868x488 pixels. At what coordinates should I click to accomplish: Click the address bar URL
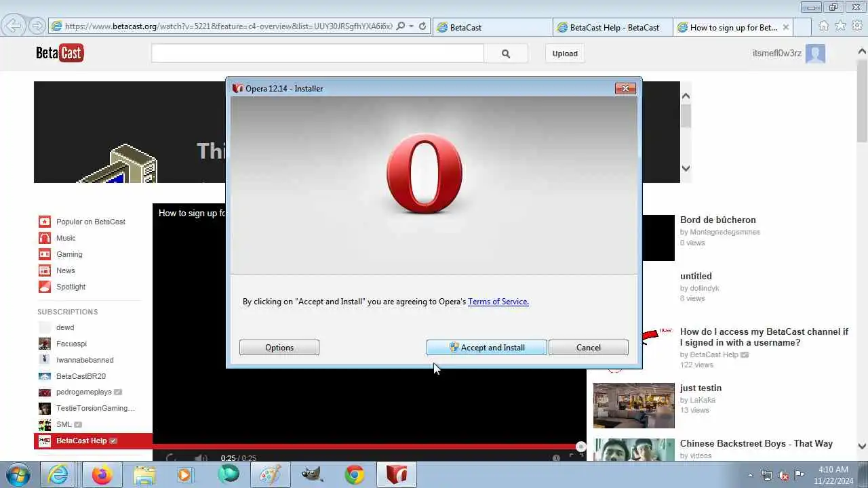tap(229, 26)
